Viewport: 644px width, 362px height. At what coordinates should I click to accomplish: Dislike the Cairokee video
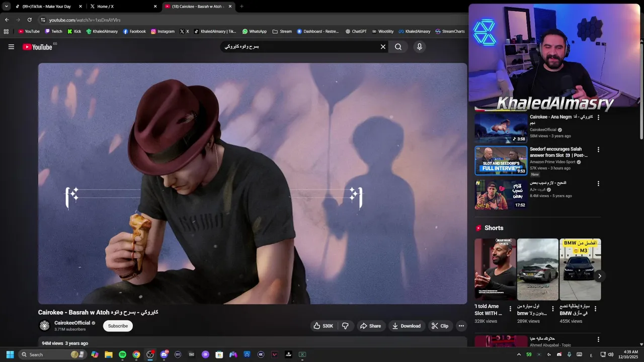345,326
